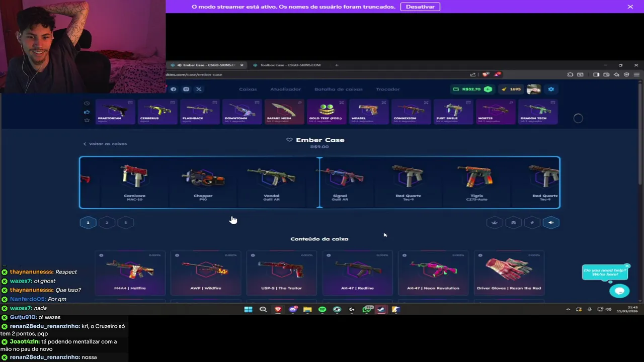Click the user avatar in the header
The height and width of the screenshot is (362, 644).
(533, 89)
